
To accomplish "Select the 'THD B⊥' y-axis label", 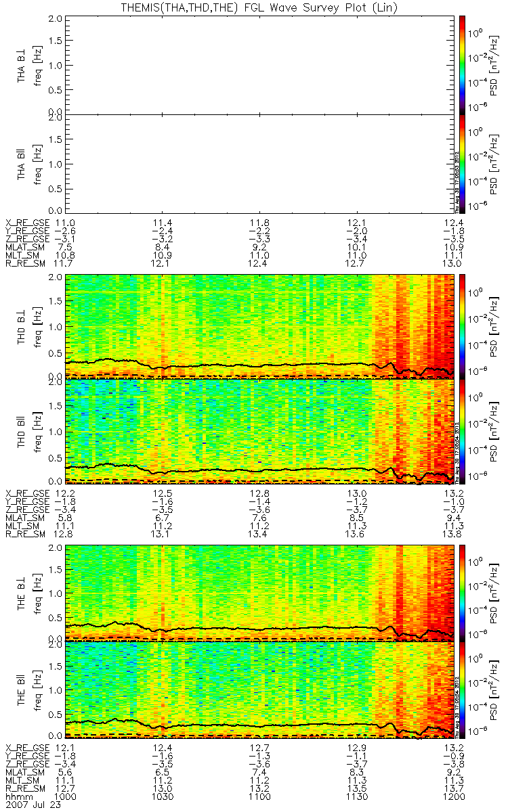I will pyautogui.click(x=22, y=328).
